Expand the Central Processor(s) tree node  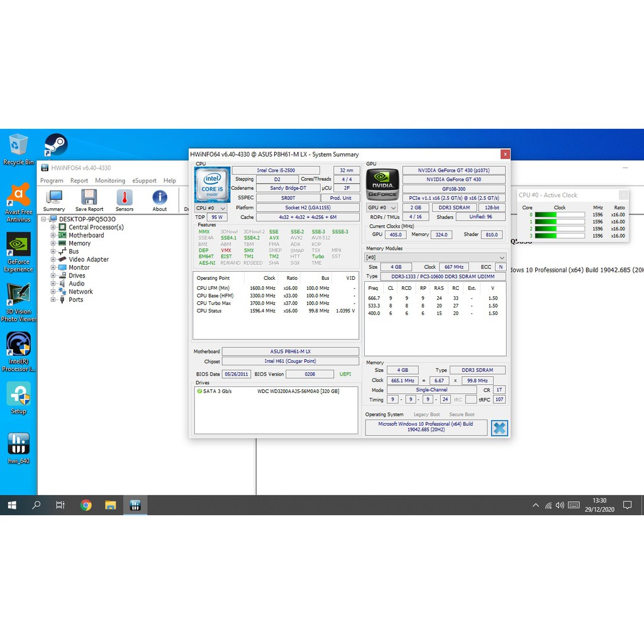(53, 227)
